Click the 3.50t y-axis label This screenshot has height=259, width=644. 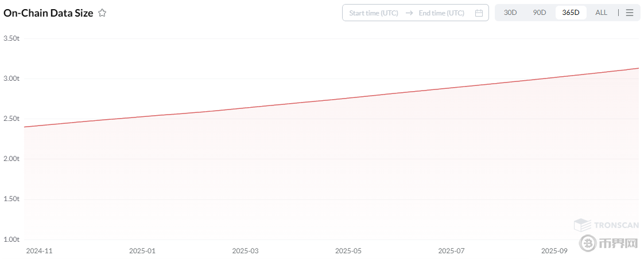[x=11, y=38]
